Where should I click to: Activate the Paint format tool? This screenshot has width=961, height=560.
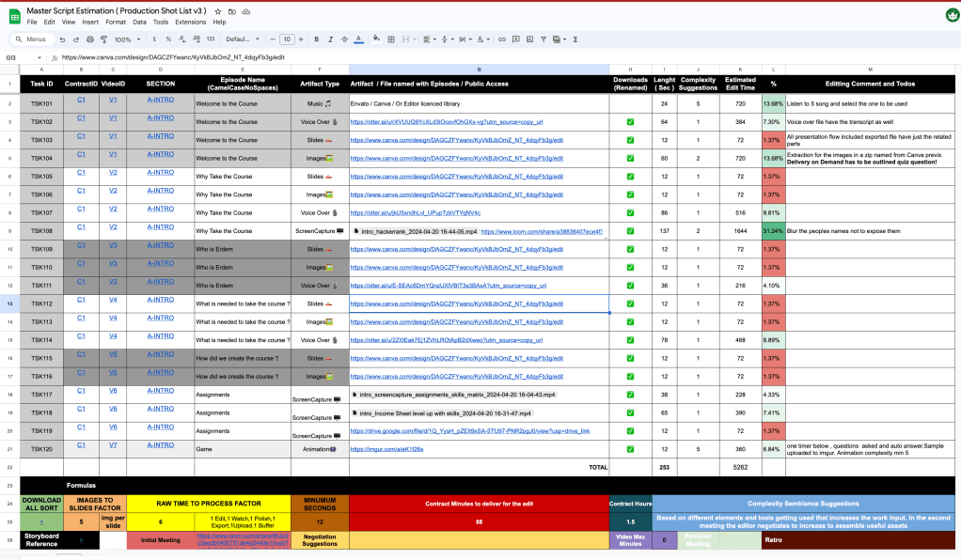(103, 39)
